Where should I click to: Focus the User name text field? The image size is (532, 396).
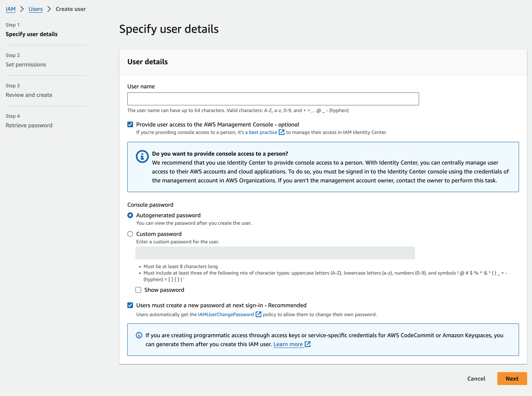tap(273, 99)
